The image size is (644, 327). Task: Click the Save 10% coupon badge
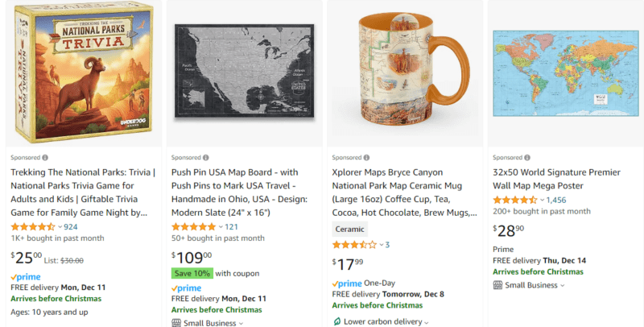[x=192, y=272]
